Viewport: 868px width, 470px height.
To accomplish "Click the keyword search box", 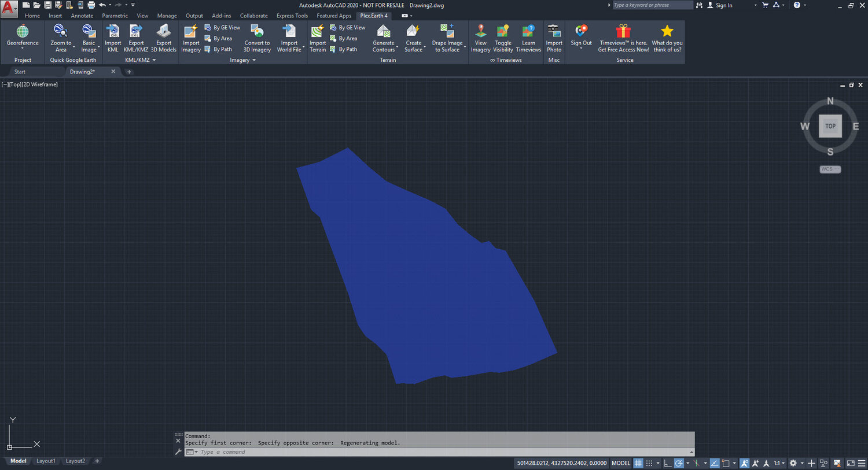I will pos(652,5).
